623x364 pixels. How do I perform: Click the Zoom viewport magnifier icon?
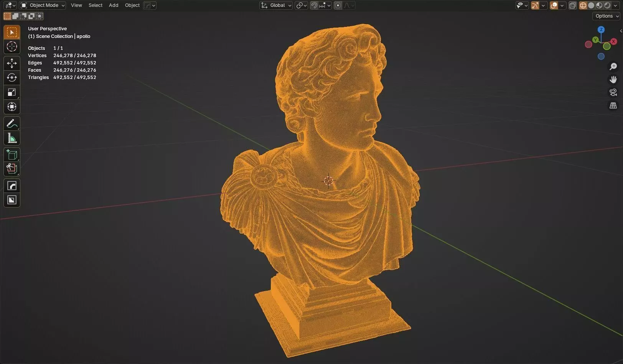pyautogui.click(x=613, y=67)
